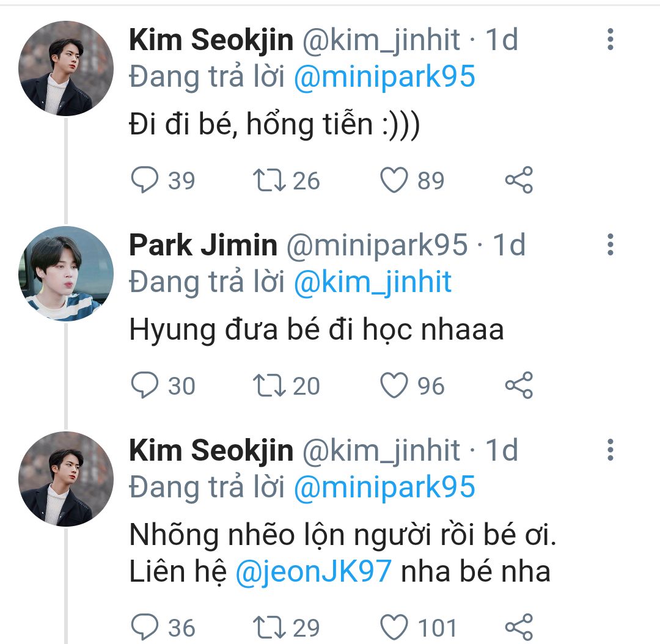Screen dimensions: 660x644
Task: Open Park Jimin's profile picture
Action: 66,274
